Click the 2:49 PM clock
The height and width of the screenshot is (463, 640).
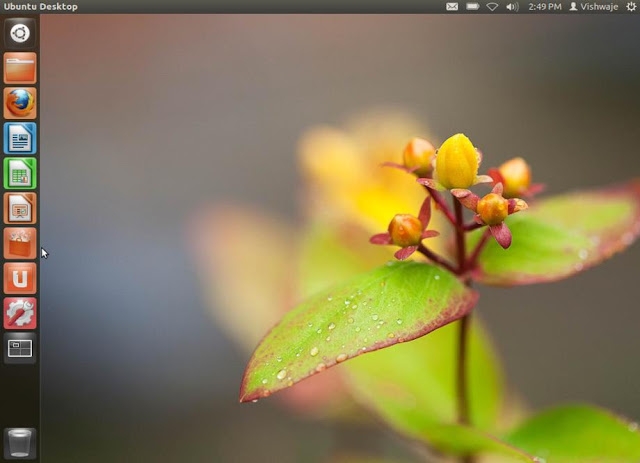(x=544, y=6)
